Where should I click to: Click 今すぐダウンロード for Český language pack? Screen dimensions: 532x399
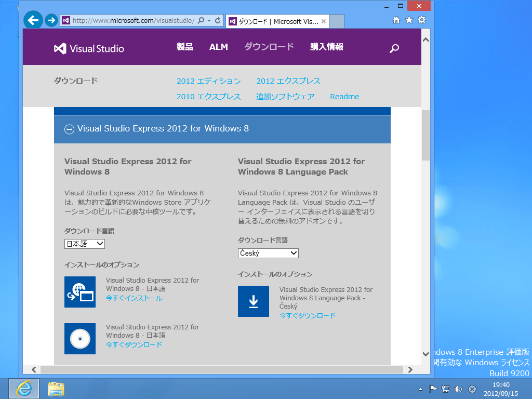tap(308, 315)
